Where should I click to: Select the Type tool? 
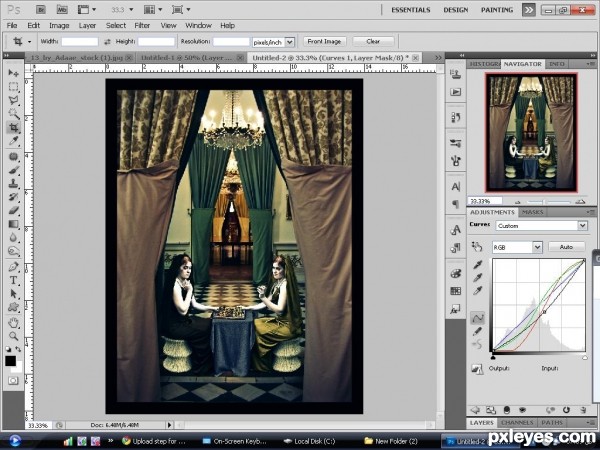pos(13,280)
